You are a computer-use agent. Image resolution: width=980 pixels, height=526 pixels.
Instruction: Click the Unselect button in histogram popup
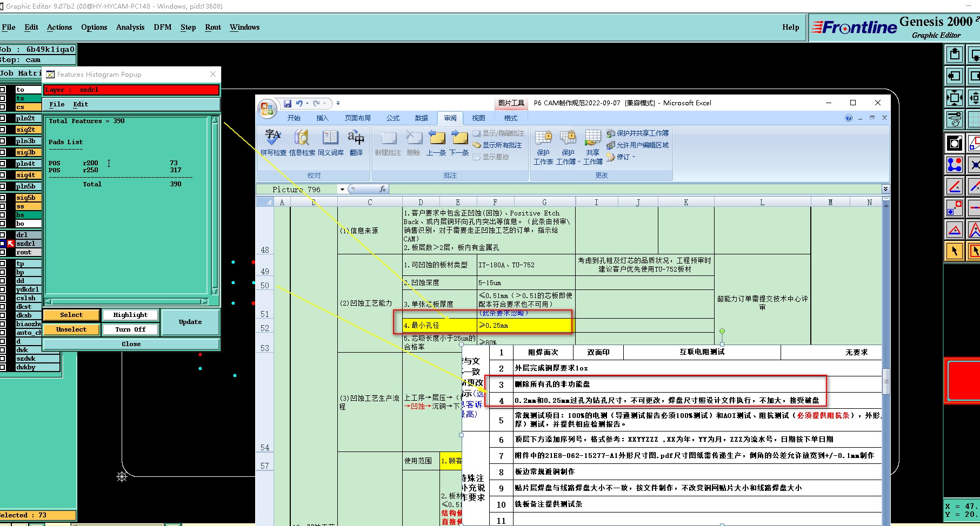[71, 329]
